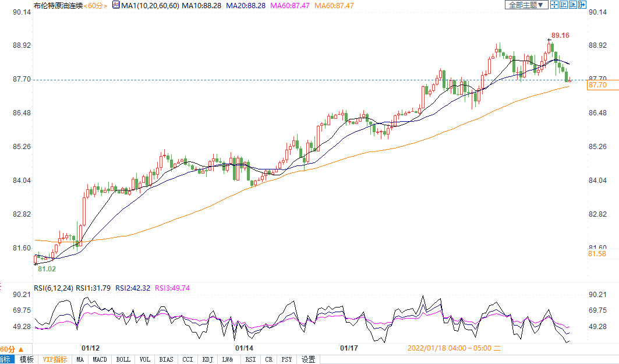619x364 pixels.
Task: Open the 模板 tab
Action: coord(27,359)
